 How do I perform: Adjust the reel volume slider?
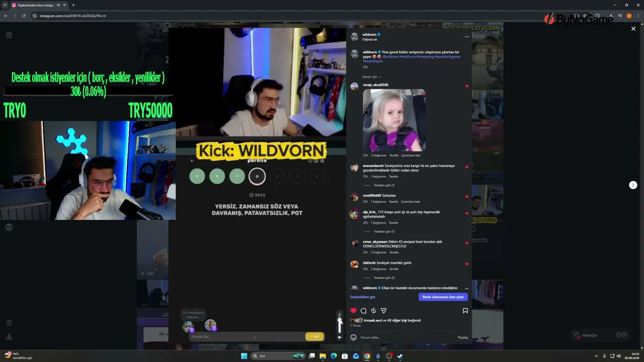tap(340, 322)
